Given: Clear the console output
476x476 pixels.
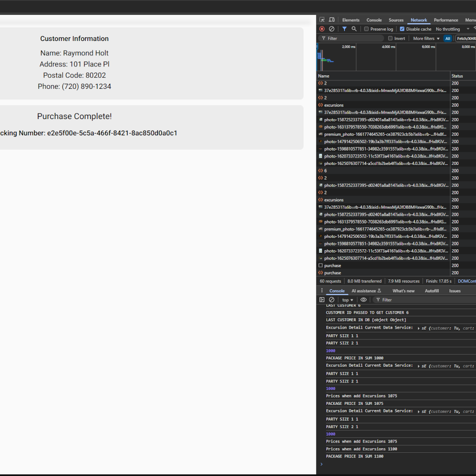Looking at the screenshot, I should (331, 300).
